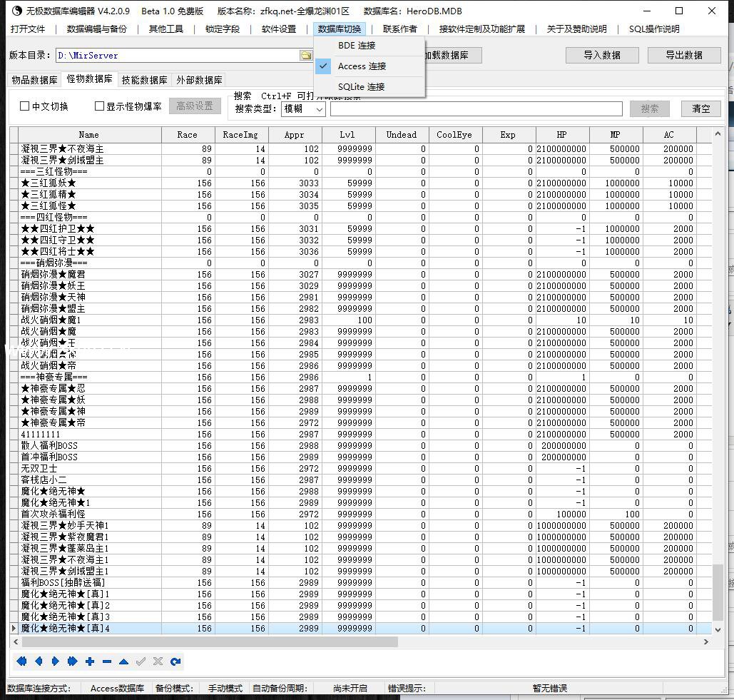Delete record using minus icon
This screenshot has height=700, width=734.
coord(107,661)
